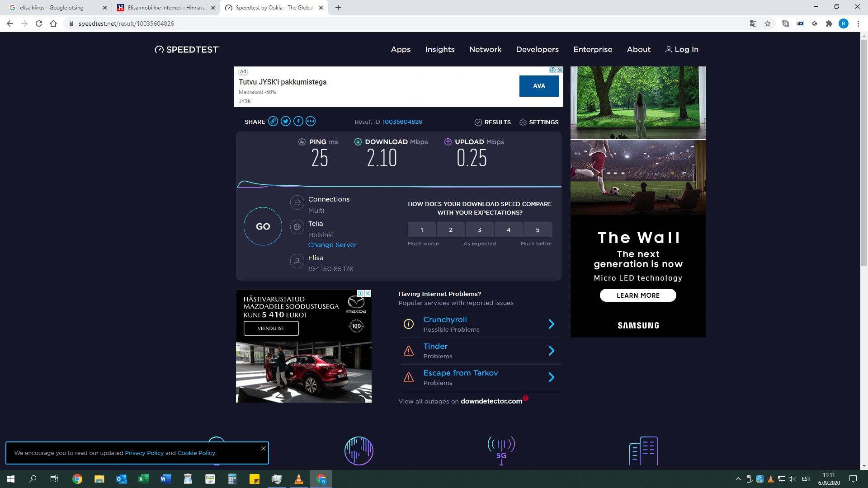Open the VLC cone in the taskbar
Screen dimensions: 868x488
pos(299,479)
